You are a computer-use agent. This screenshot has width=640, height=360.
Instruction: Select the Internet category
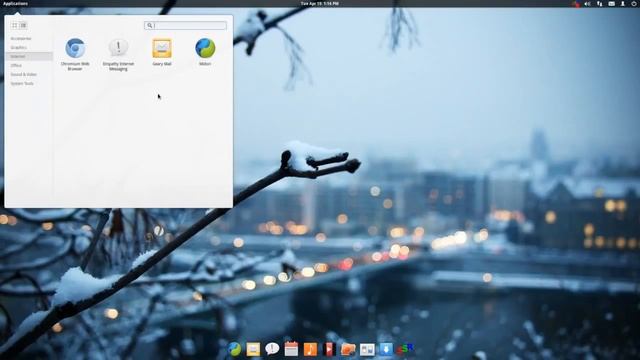29,56
